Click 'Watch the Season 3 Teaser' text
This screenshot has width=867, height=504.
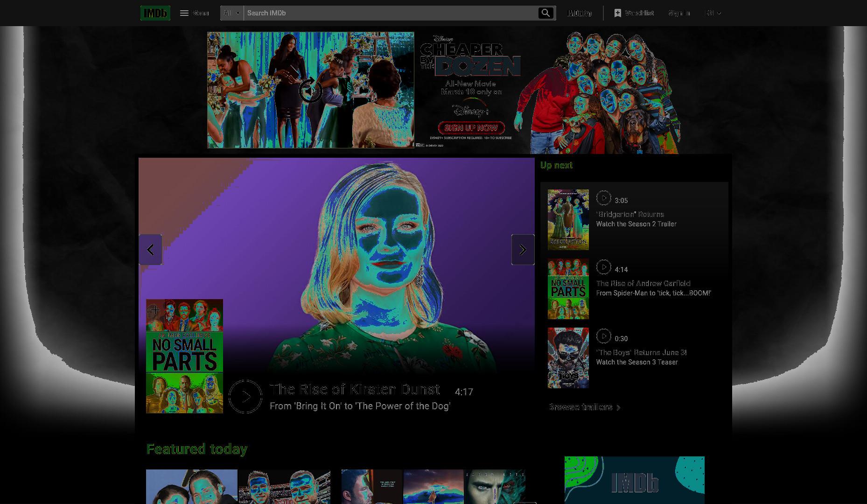(x=637, y=362)
